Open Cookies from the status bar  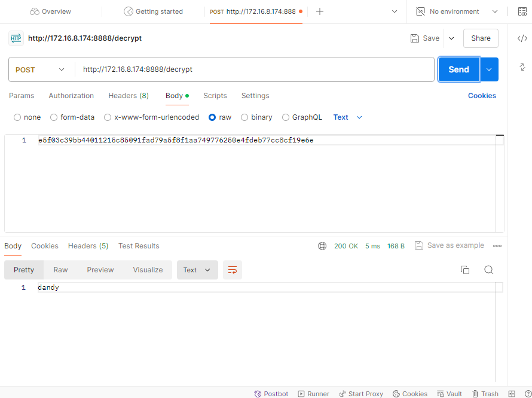(x=410, y=394)
